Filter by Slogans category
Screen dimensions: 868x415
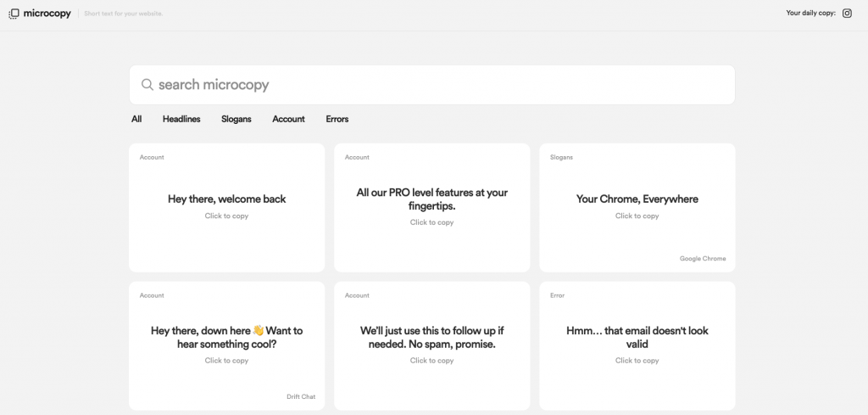click(236, 119)
